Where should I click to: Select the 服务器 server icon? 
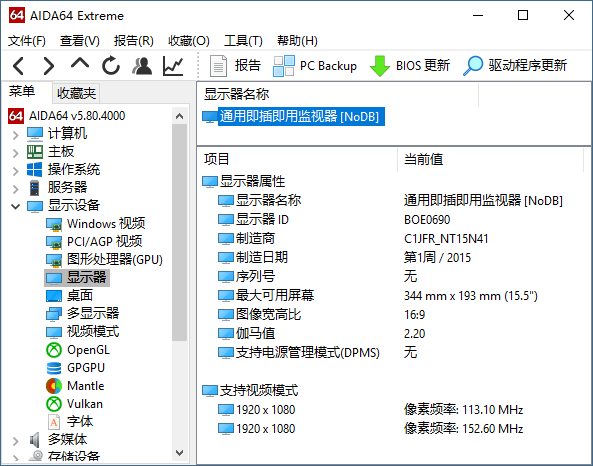coord(35,188)
